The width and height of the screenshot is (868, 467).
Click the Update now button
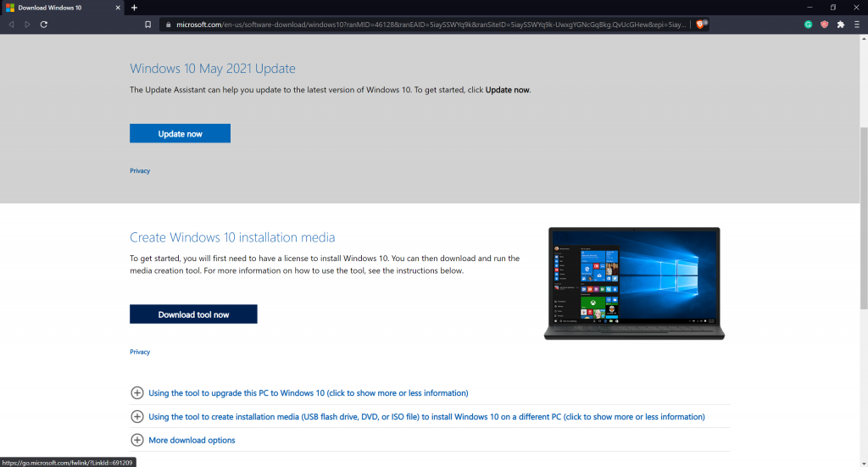(x=180, y=133)
